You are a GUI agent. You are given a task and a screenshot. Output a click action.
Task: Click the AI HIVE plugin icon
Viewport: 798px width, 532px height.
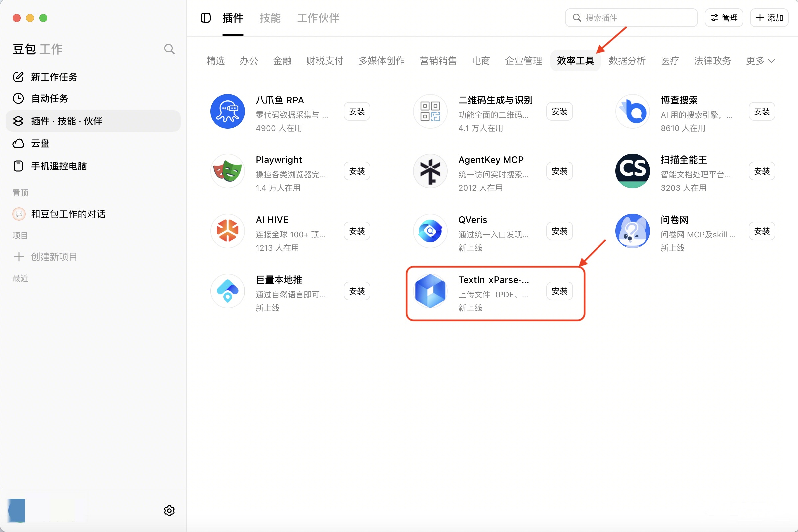[228, 231]
